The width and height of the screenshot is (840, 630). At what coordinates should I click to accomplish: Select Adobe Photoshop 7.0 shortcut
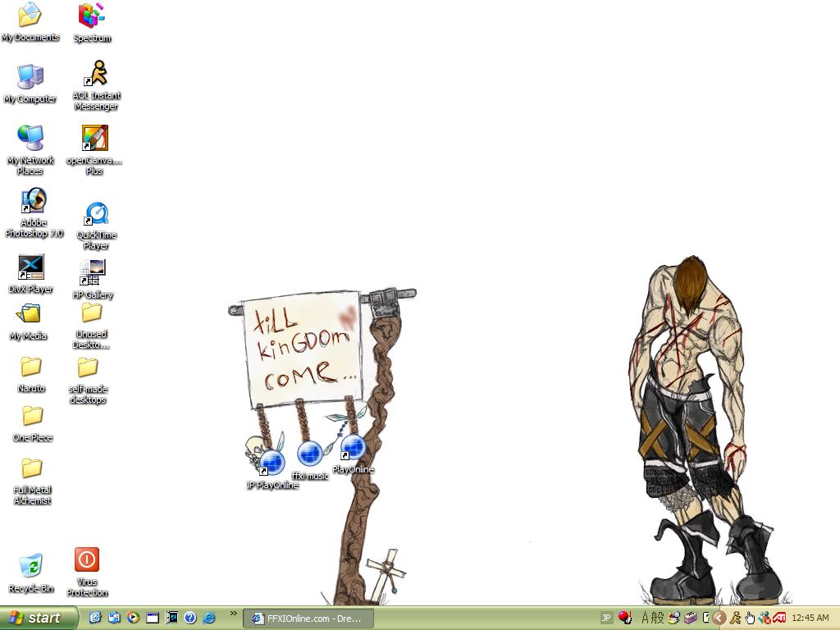[x=34, y=212]
